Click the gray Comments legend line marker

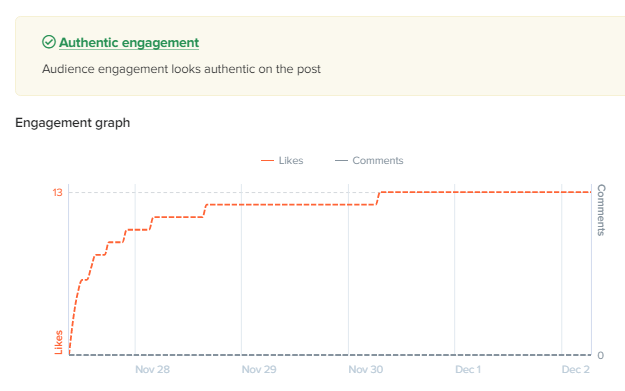click(x=341, y=161)
